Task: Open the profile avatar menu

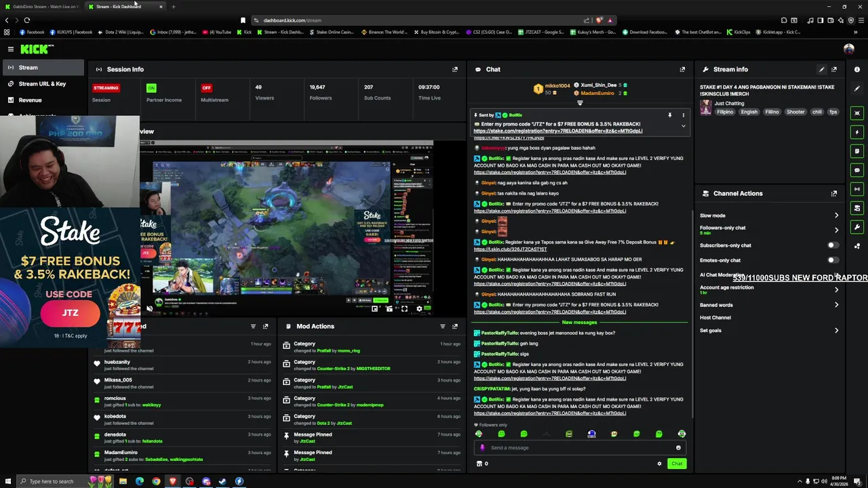Action: (x=848, y=49)
